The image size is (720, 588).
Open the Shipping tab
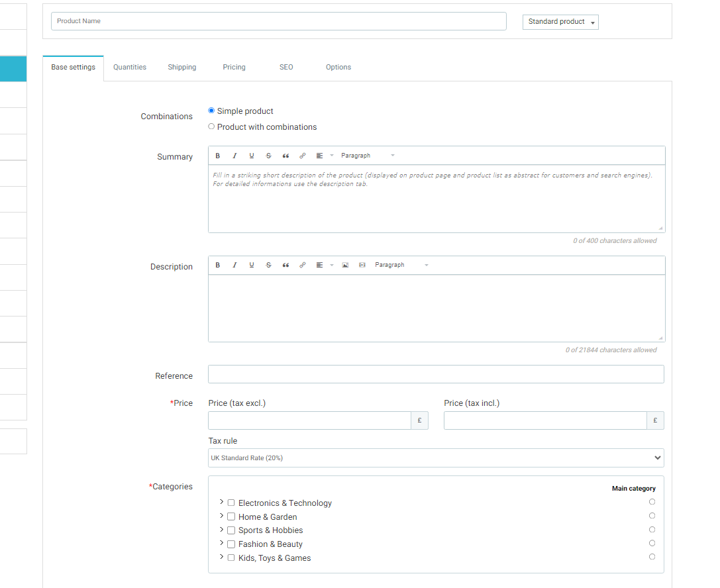coord(182,68)
